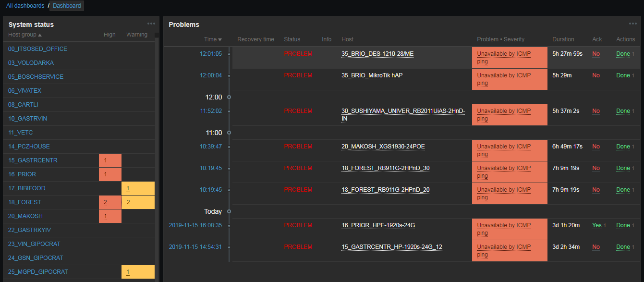Click No ack for 35_BRIO_MikroTik hAP
This screenshot has width=644, height=282.
pos(596,75)
